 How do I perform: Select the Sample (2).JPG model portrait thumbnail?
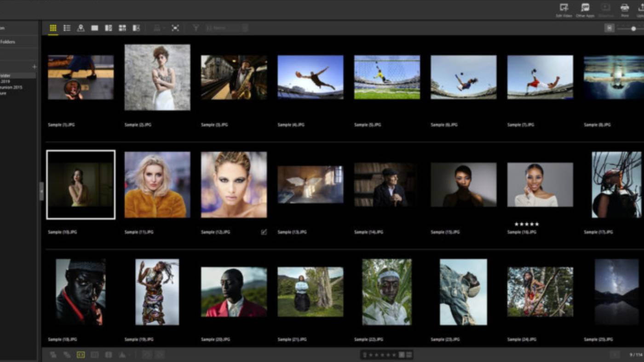(157, 77)
